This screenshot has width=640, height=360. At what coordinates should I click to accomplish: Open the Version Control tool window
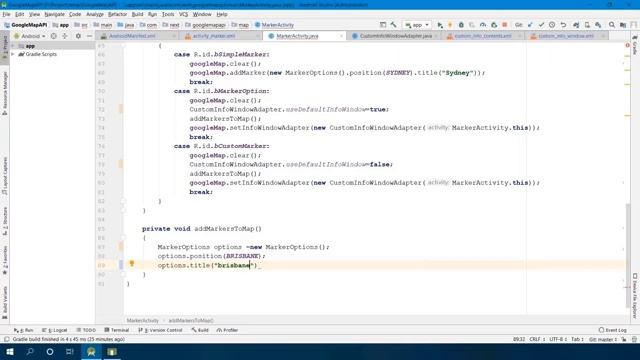pyautogui.click(x=160, y=330)
